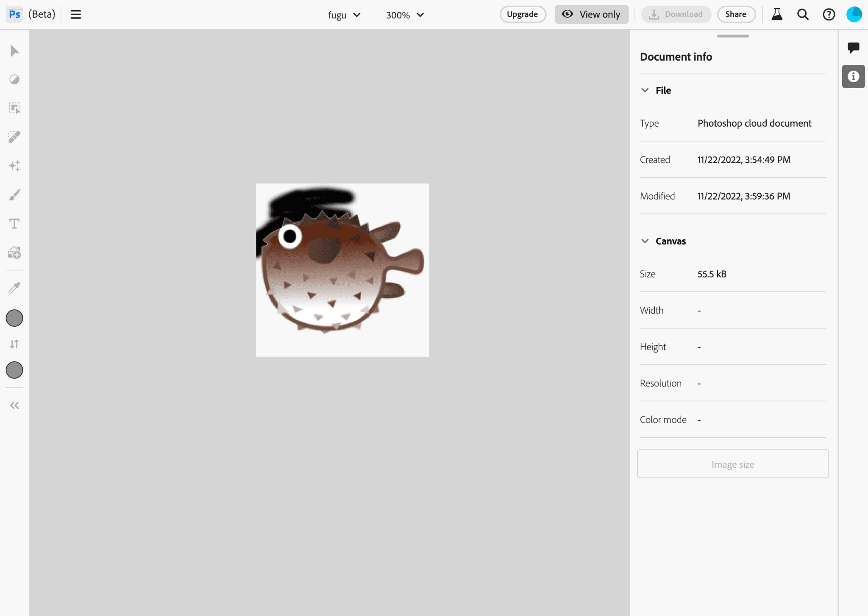Select the Healing tool
The width and height of the screenshot is (868, 616).
(x=15, y=137)
